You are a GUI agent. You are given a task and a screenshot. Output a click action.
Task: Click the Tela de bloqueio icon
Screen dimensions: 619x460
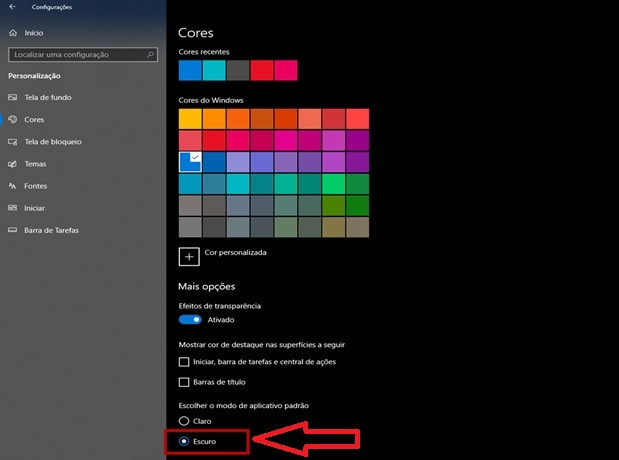13,142
